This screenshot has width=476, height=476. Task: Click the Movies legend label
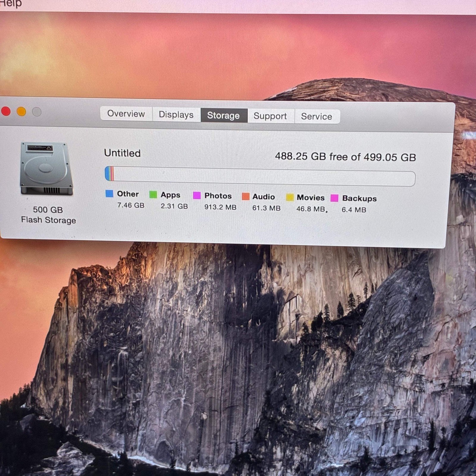tap(311, 198)
